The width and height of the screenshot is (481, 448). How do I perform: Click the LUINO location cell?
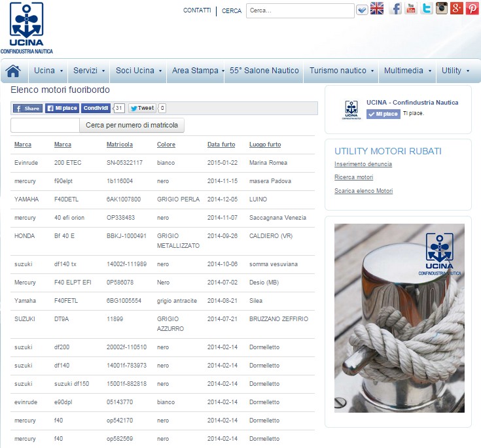(x=258, y=199)
